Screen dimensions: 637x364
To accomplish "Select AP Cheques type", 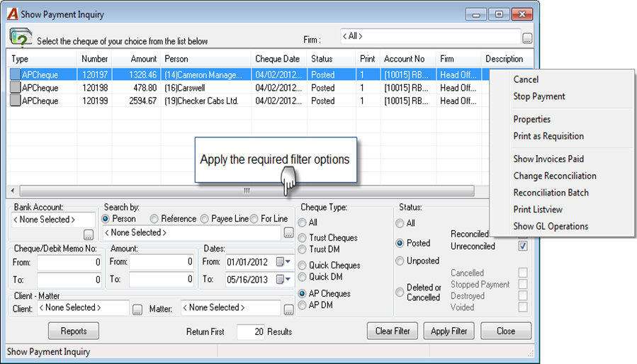I will coord(303,293).
